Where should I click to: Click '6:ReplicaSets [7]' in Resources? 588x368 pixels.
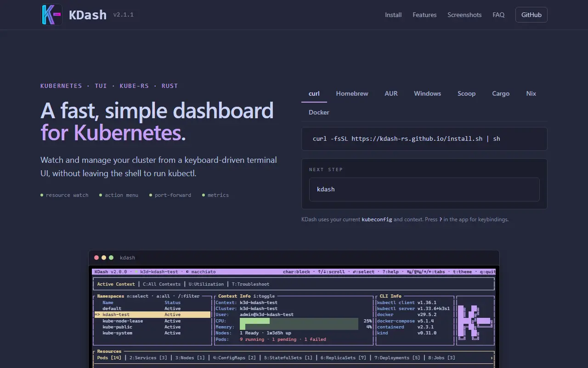(x=344, y=358)
